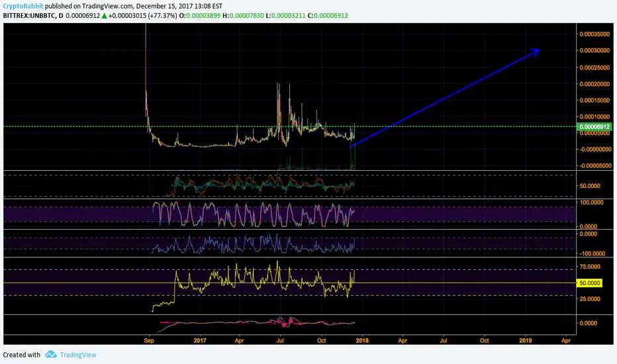Click the -100.0000 indicator axis label
Viewport: 617px width, 364px height.
click(591, 253)
